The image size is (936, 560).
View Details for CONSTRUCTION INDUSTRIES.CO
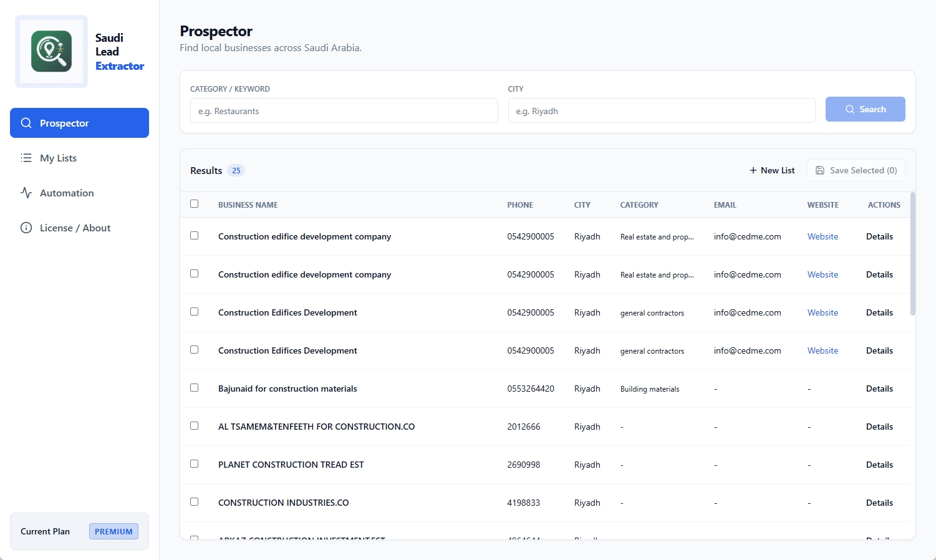(x=879, y=502)
